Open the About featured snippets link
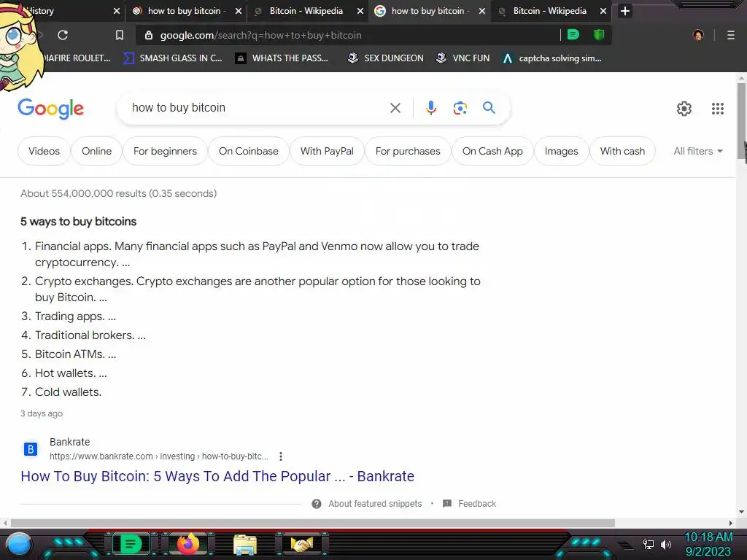Viewport: 747px width, 560px height. (375, 504)
